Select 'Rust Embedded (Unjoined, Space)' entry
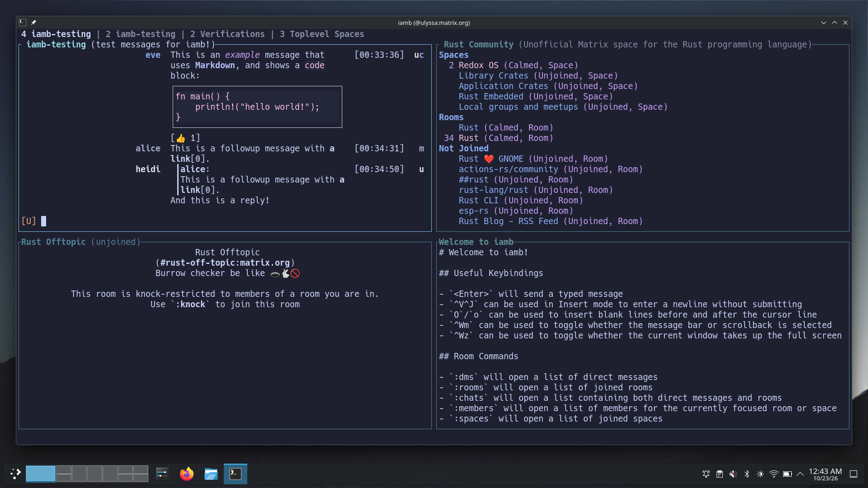This screenshot has width=868, height=488. point(536,96)
